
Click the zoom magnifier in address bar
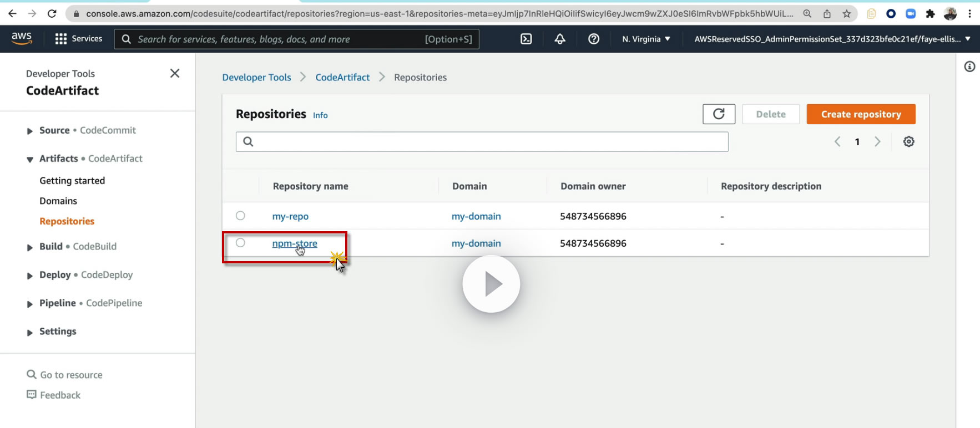tap(807, 14)
